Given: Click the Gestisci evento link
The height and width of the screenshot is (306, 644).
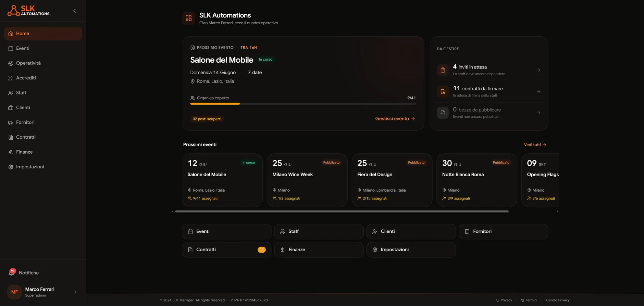Looking at the screenshot, I should coord(395,119).
